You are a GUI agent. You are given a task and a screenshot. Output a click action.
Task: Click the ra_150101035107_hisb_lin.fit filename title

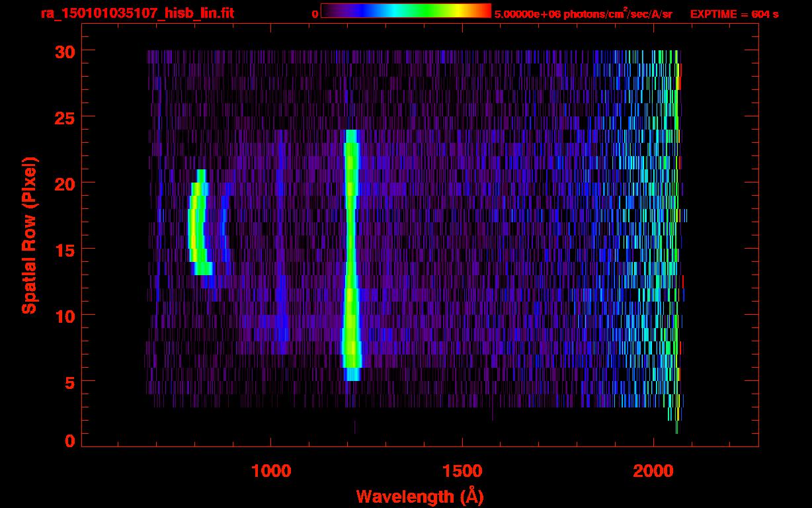(137, 13)
